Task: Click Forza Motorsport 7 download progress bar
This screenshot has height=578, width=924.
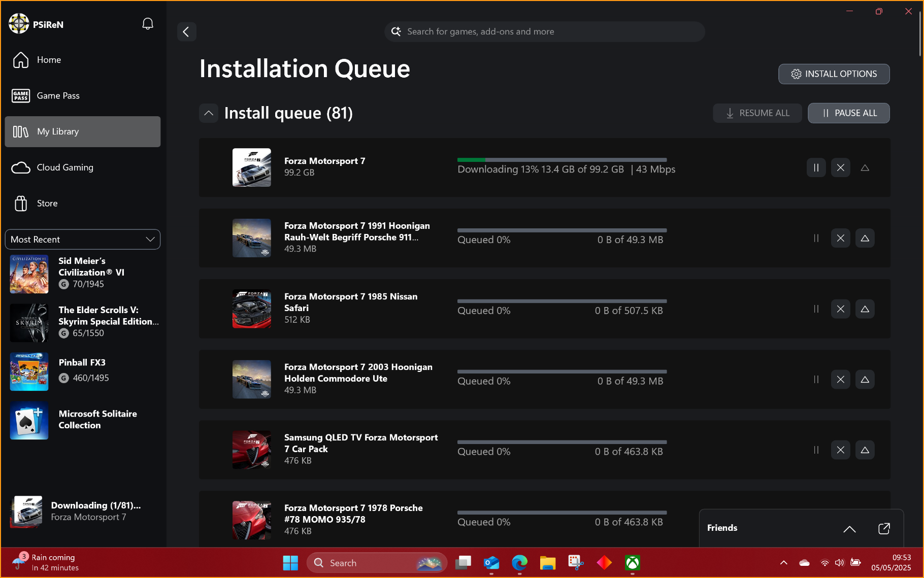Action: 562,160
